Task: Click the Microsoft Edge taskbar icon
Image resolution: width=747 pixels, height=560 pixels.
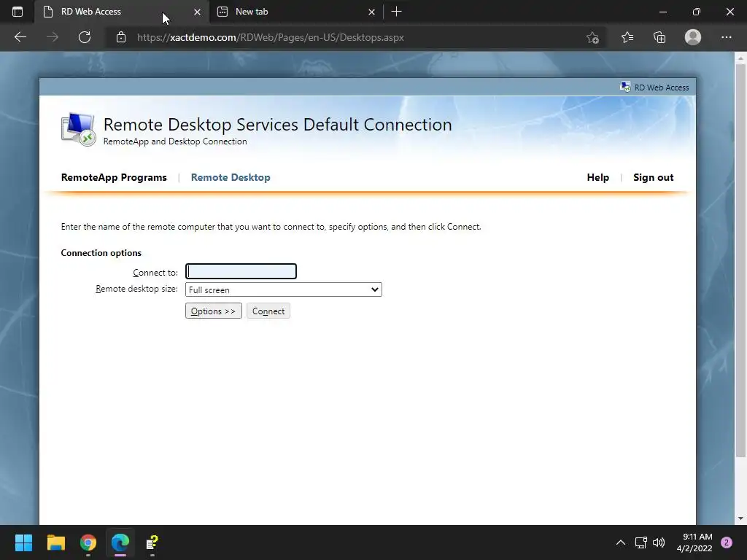Action: [x=120, y=542]
